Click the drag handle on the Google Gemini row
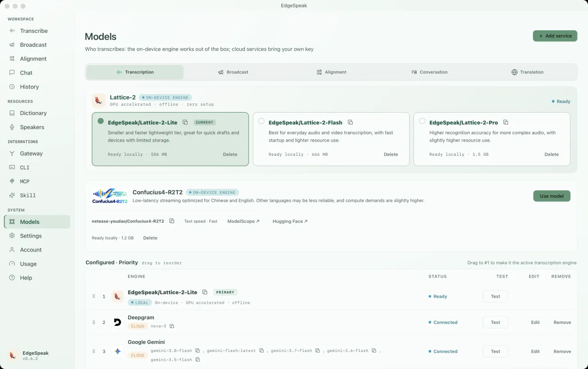Image resolution: width=588 pixels, height=369 pixels. click(94, 352)
